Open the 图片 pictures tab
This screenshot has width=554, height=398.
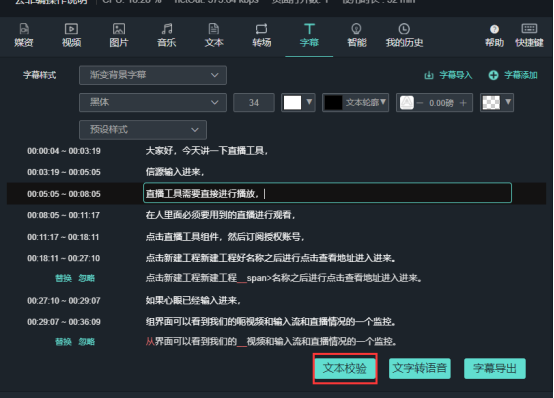119,35
